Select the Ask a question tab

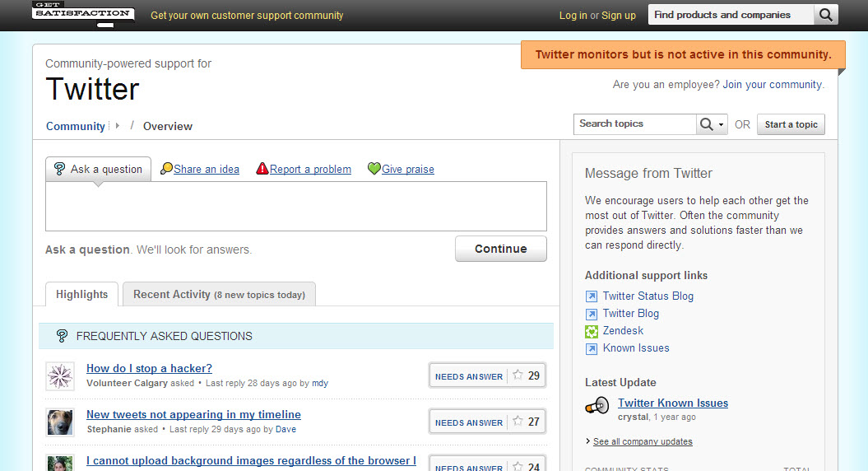tap(98, 169)
